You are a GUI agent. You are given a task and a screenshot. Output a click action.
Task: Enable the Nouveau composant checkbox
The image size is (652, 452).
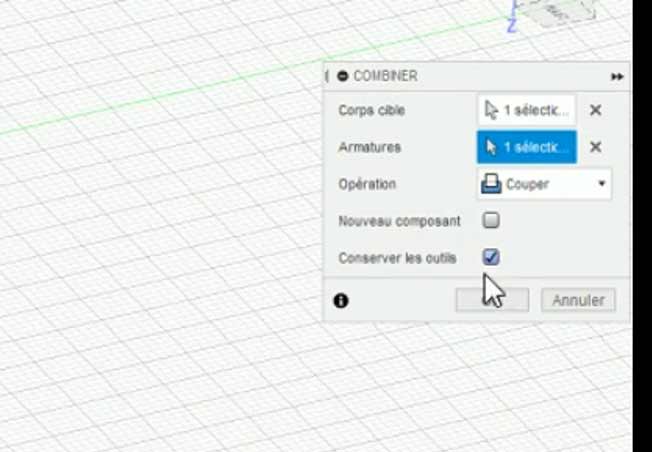coord(491,220)
